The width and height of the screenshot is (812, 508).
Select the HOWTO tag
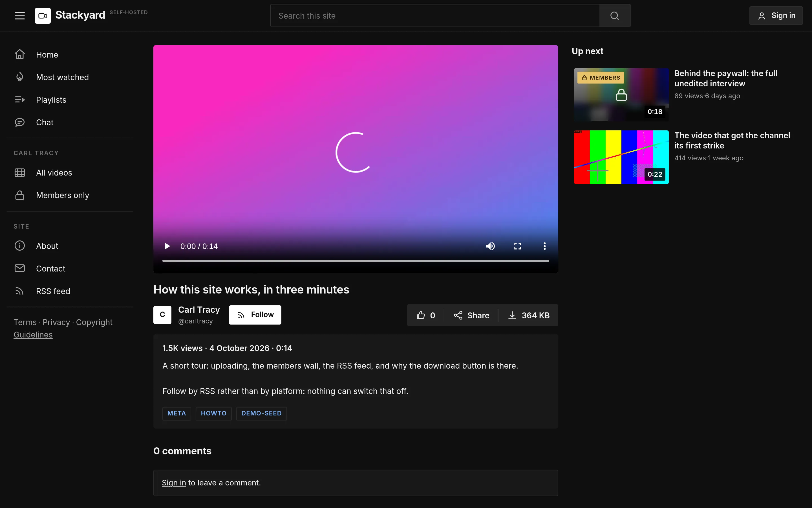point(213,413)
